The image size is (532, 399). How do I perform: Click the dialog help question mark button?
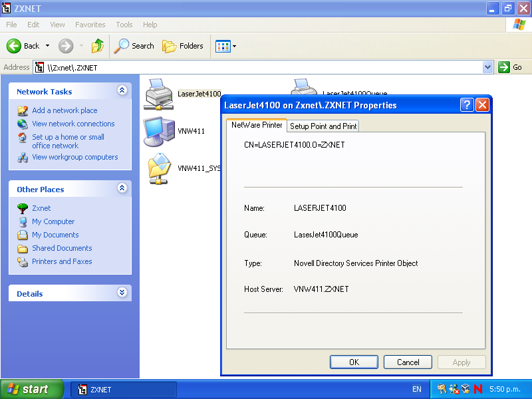tap(467, 105)
